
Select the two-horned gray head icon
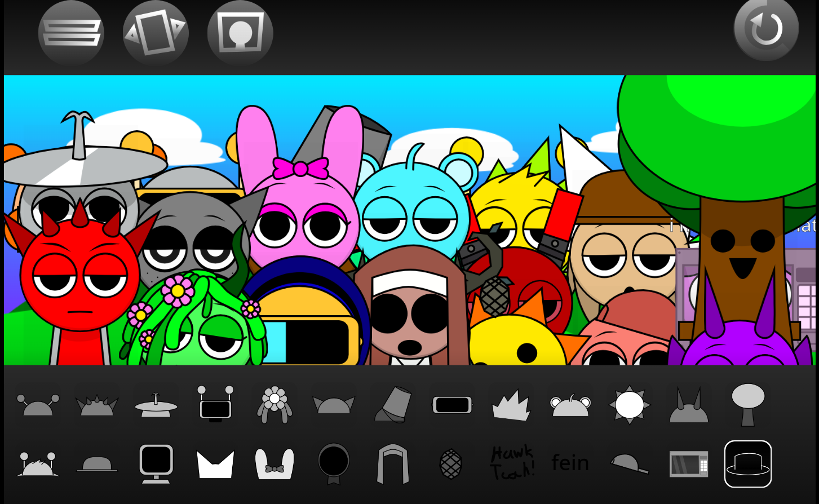click(x=689, y=405)
